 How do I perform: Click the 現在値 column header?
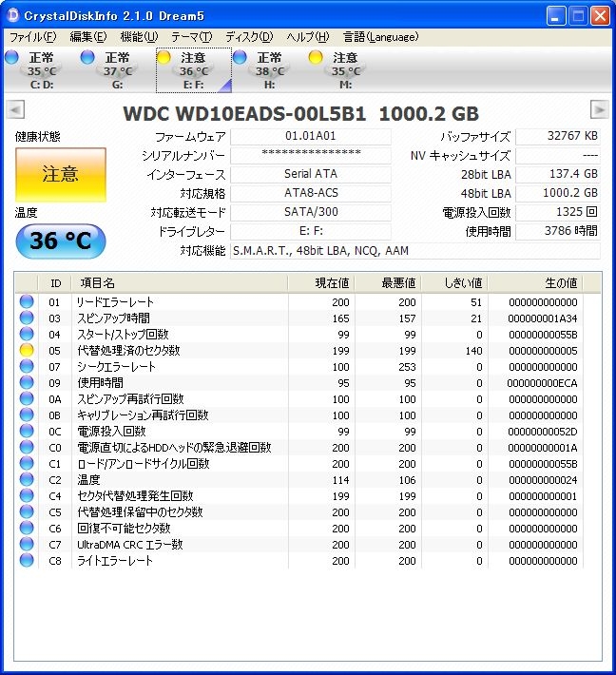pos(320,283)
